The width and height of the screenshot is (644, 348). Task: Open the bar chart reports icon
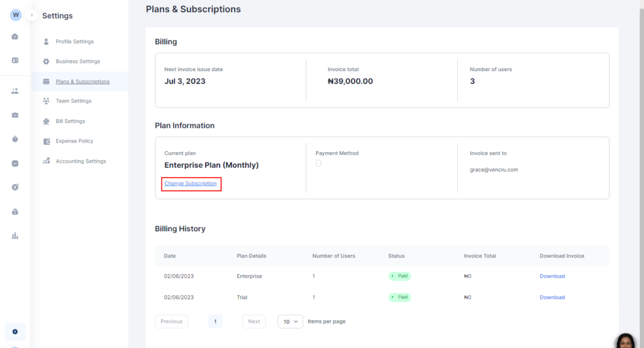click(15, 236)
